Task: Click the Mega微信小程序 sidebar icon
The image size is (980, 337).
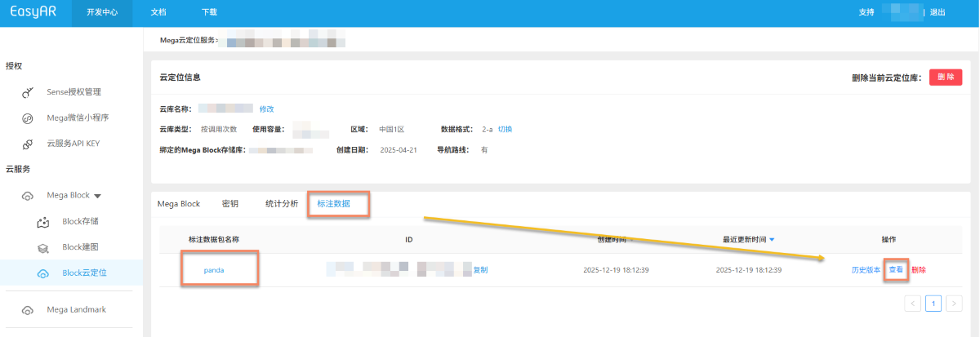Action: 27,118
